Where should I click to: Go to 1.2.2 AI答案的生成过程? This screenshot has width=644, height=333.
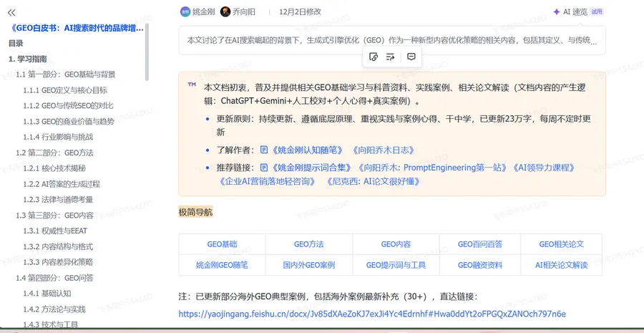point(62,184)
